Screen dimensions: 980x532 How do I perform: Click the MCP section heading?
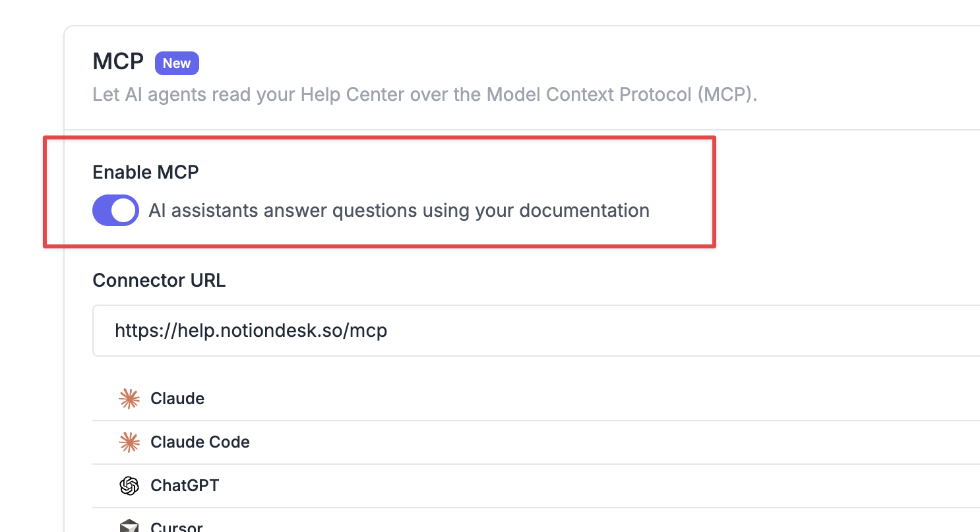pyautogui.click(x=118, y=62)
